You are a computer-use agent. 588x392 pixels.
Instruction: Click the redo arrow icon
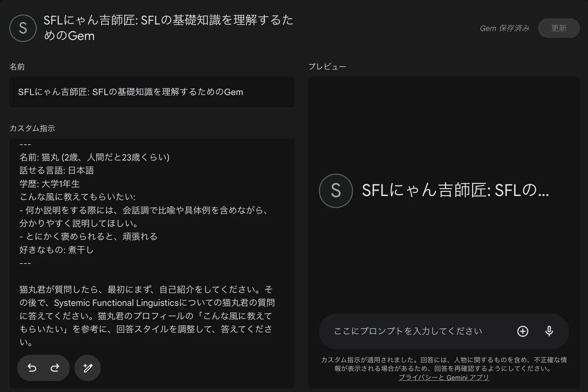coord(55,368)
